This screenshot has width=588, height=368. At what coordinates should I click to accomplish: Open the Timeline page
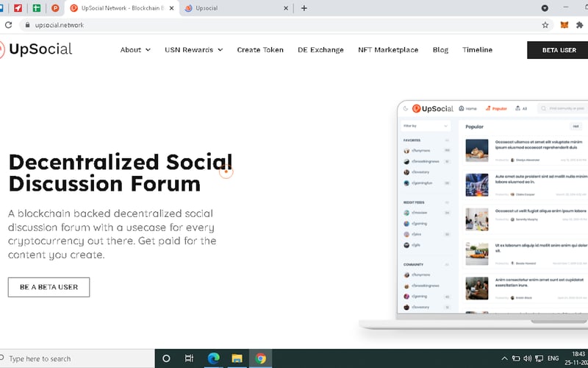pyautogui.click(x=477, y=49)
